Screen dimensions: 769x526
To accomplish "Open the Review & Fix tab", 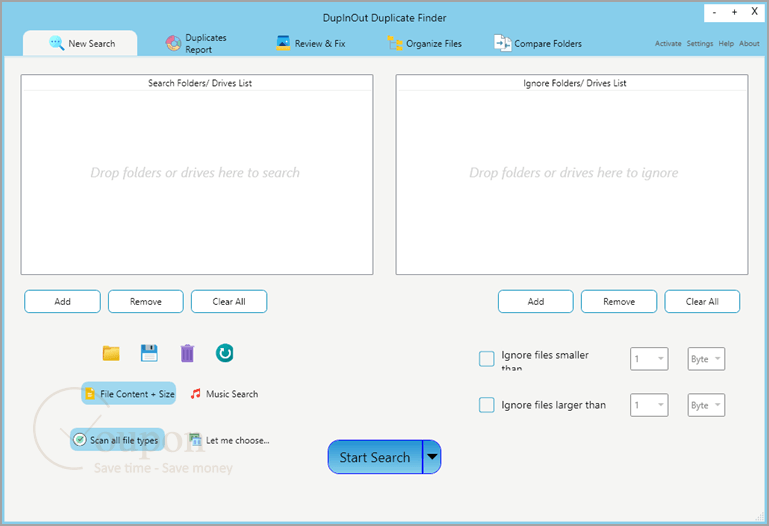I will 311,43.
